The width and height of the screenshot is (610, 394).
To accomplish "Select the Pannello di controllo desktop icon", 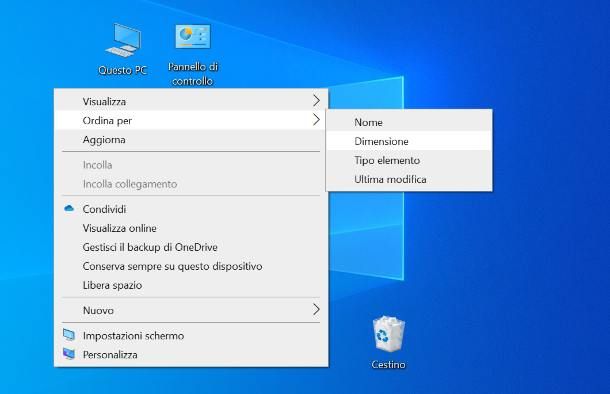I will click(x=193, y=54).
